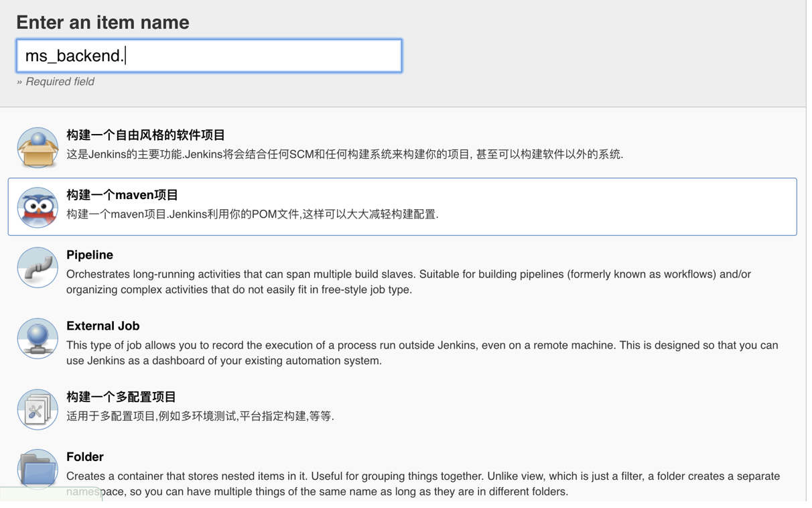Click the Required field hint text
The width and height of the screenshot is (812, 508).
[56, 82]
